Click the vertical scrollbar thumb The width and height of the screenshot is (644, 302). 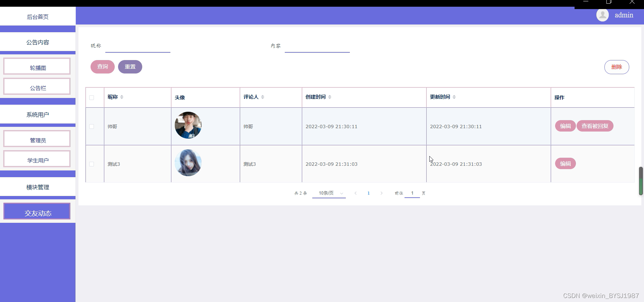click(x=641, y=181)
